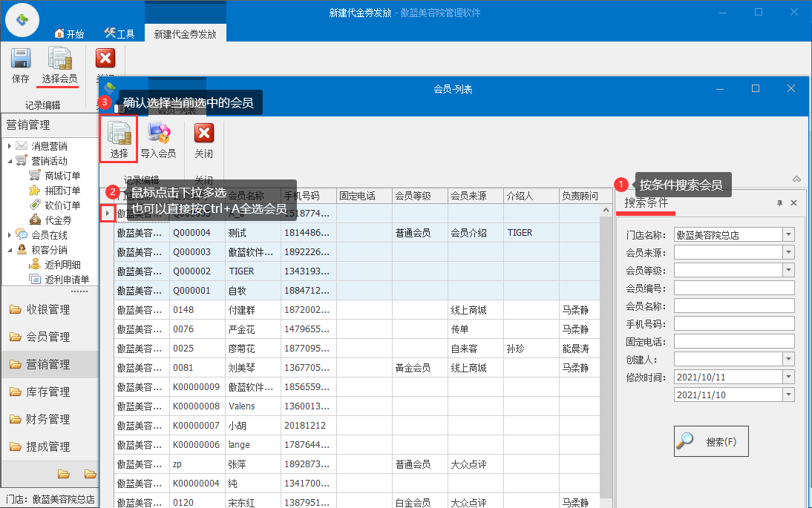Click member code K00000007
The width and height of the screenshot is (812, 508).
point(197,426)
